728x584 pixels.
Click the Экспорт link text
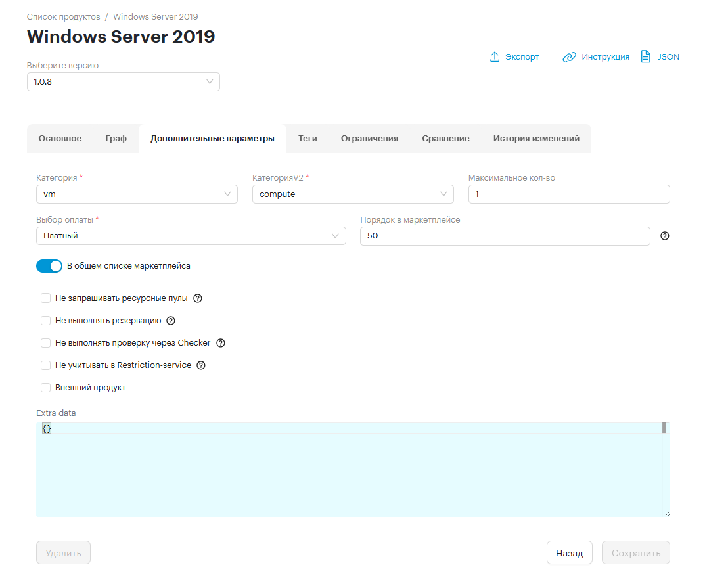pyautogui.click(x=522, y=57)
